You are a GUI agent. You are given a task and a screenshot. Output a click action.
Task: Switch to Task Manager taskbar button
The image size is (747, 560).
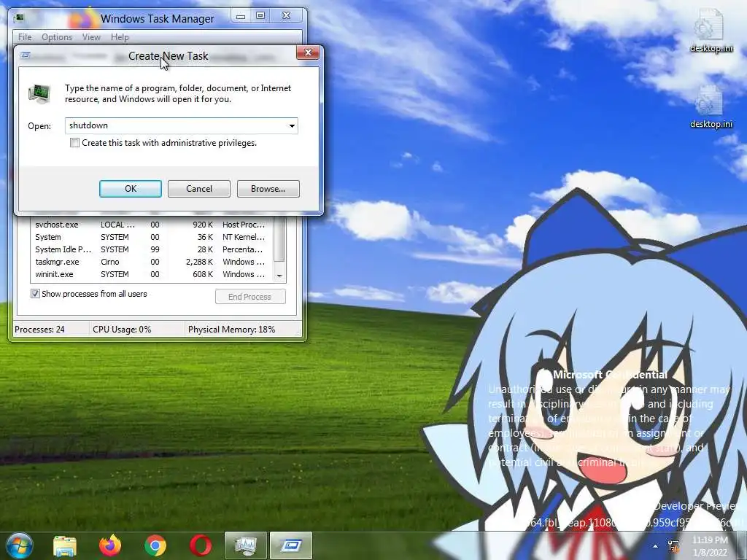[x=245, y=545]
